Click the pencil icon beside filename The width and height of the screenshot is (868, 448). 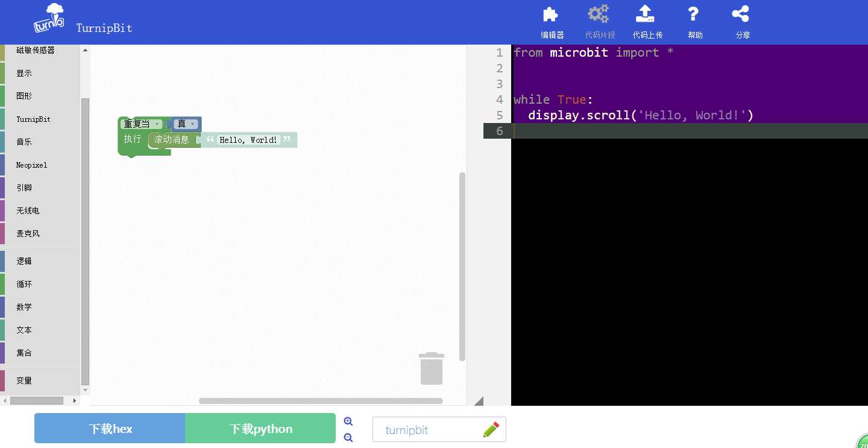click(491, 429)
